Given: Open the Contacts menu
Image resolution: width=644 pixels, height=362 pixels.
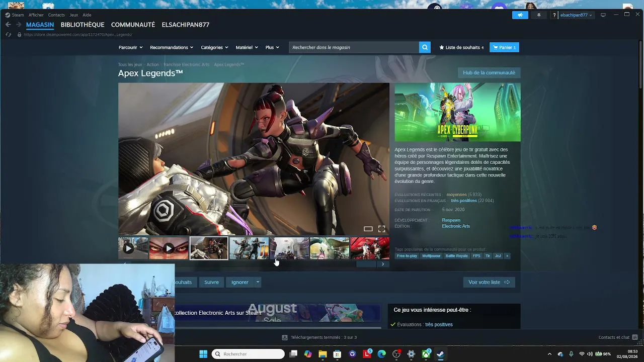Looking at the screenshot, I should point(56,15).
